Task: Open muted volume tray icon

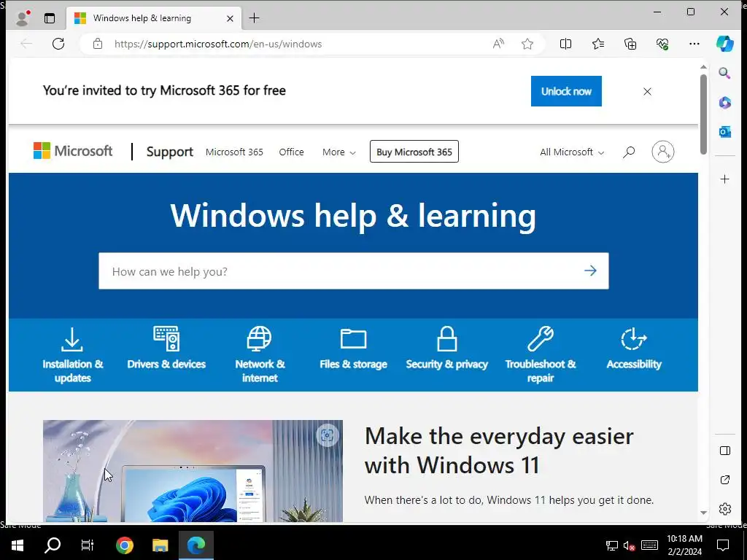Action: (x=629, y=545)
